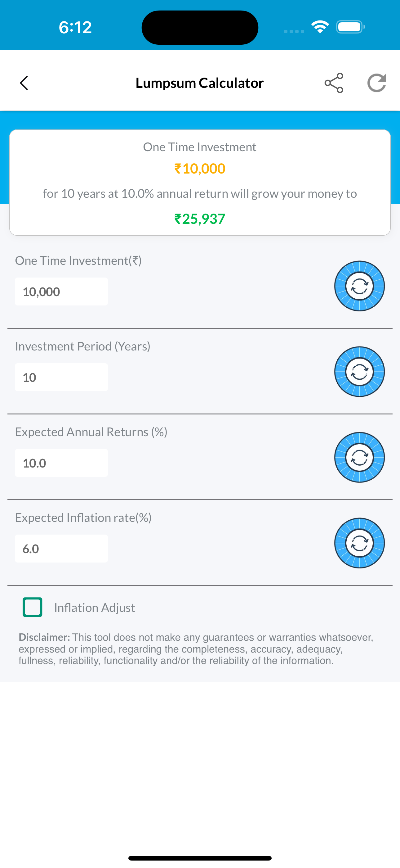Tap the Investment Period dial knob
The height and width of the screenshot is (868, 400).
point(360,372)
